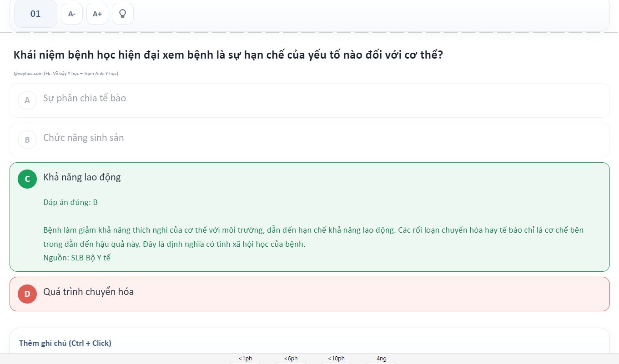This screenshot has height=364, width=619.
Task: Click the '<1ph' review interval label
Action: pyautogui.click(x=245, y=359)
